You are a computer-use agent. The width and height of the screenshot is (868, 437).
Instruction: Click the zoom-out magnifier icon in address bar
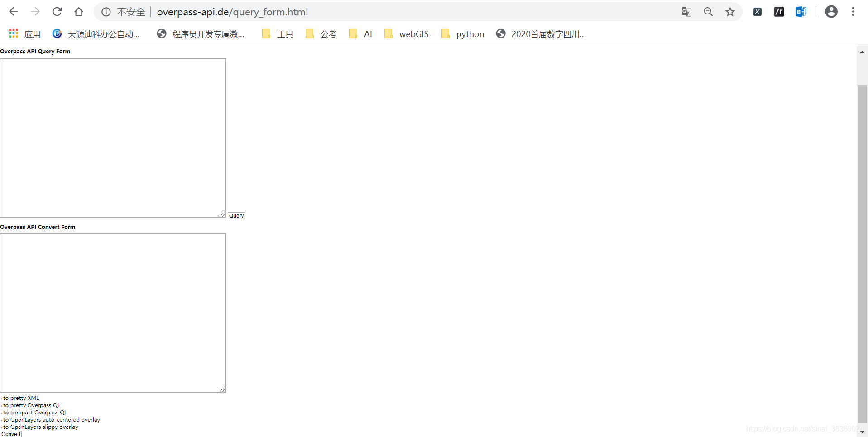pos(708,12)
